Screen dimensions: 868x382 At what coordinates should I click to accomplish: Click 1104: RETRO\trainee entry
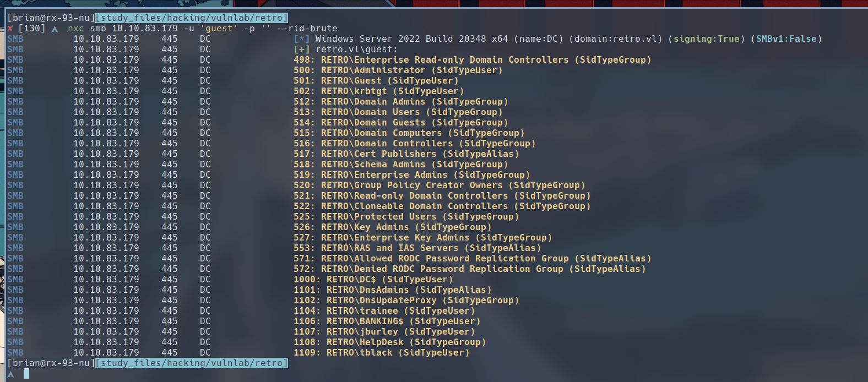tap(384, 311)
